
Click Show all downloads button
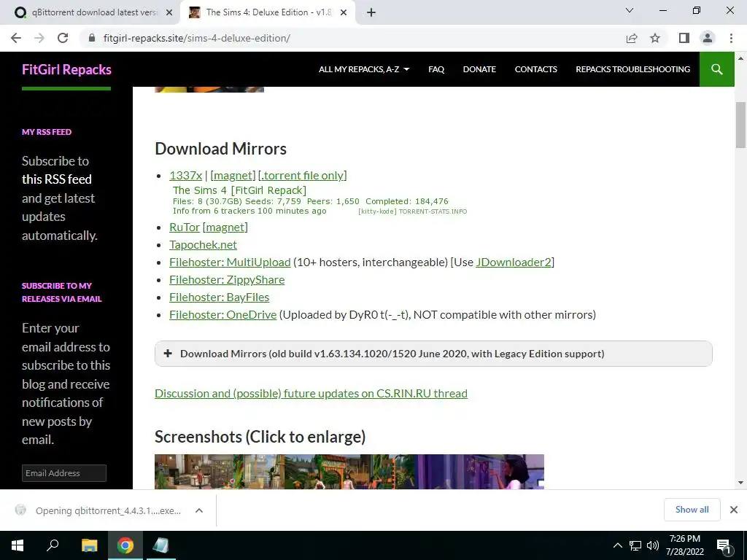(x=692, y=510)
